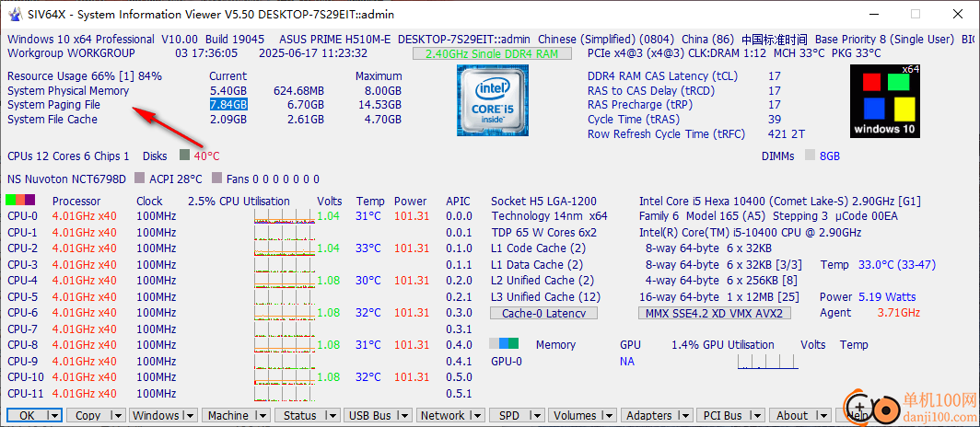Click the Cache-0 Latency button
Viewport: 980px width, 427px height.
point(543,313)
